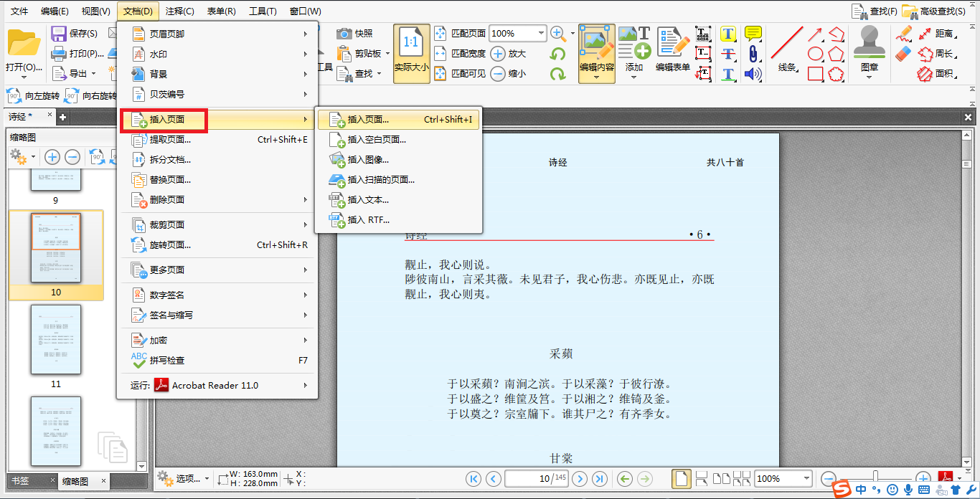Open toolbar zoom percentage 100% dropdown
980x499 pixels.
point(540,33)
